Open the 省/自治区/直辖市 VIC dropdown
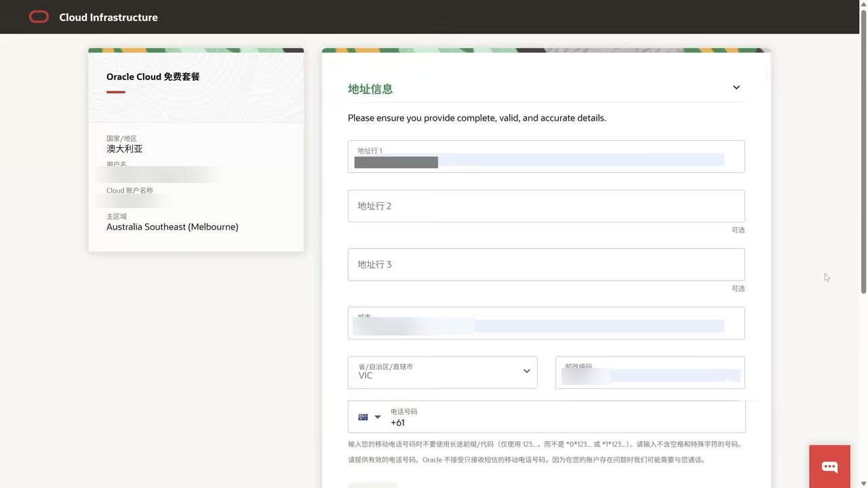Screen dimensions: 868x488 442,372
